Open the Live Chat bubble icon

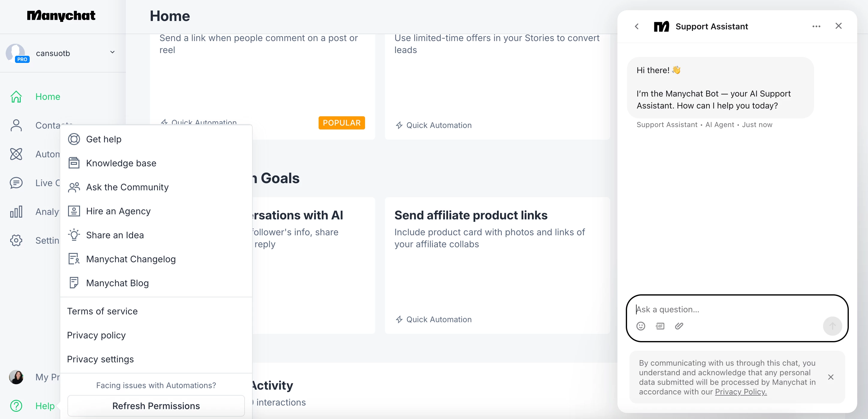coord(16,183)
